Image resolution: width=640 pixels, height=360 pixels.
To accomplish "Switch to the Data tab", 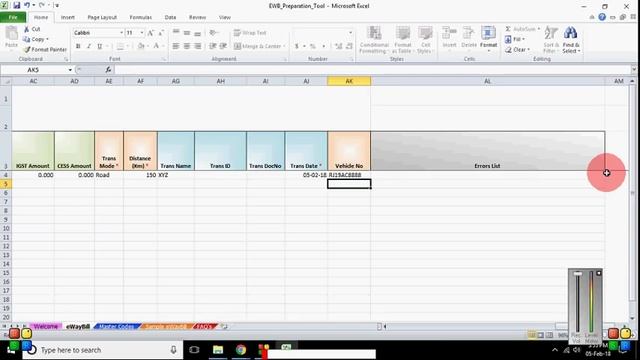I will 170,18.
